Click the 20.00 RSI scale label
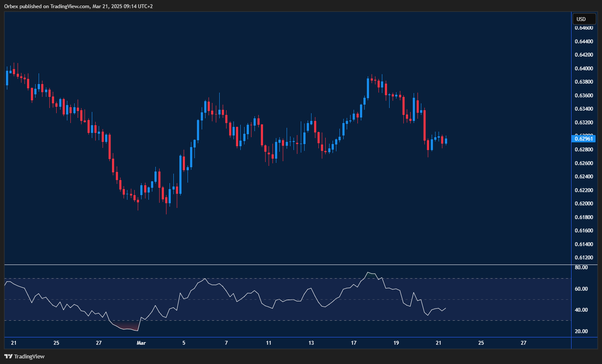 (x=581, y=331)
